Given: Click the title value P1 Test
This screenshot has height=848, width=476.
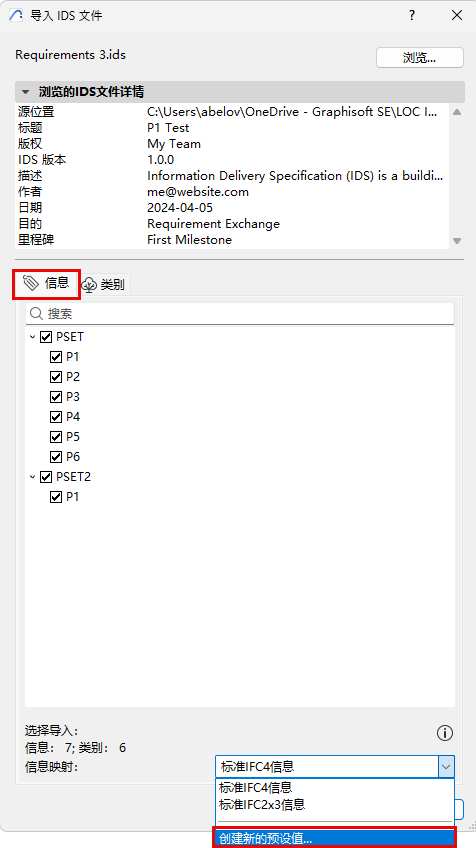Looking at the screenshot, I should (x=168, y=128).
